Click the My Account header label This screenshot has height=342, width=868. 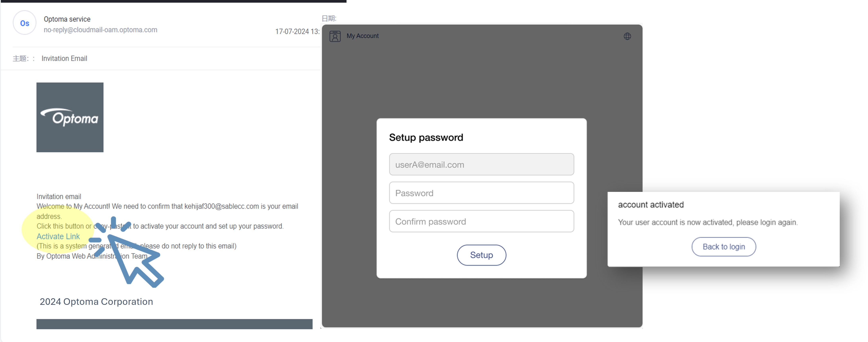click(x=362, y=36)
